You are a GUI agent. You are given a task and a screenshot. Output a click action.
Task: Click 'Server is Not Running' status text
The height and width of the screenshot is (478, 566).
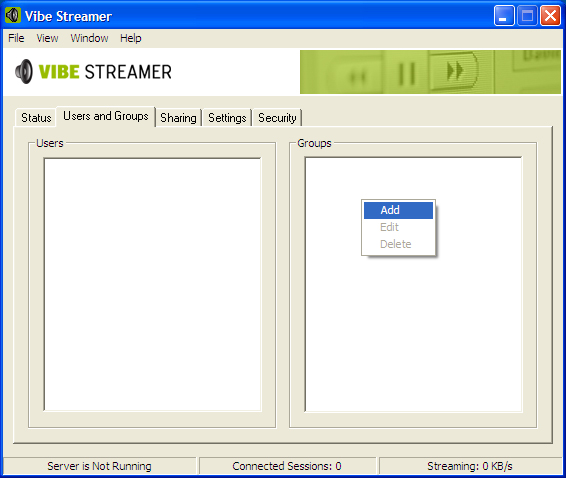pos(99,466)
